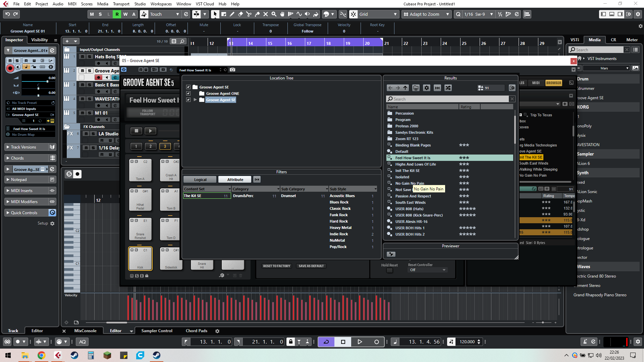Screen dimensions: 644x362
Task: Select the Split scissors tool
Action: pos(249,14)
